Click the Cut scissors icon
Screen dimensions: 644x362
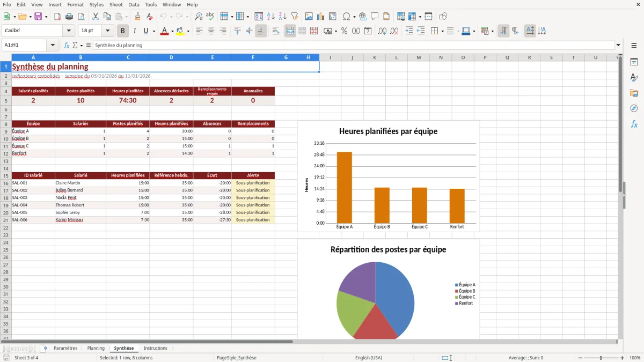coord(96,17)
